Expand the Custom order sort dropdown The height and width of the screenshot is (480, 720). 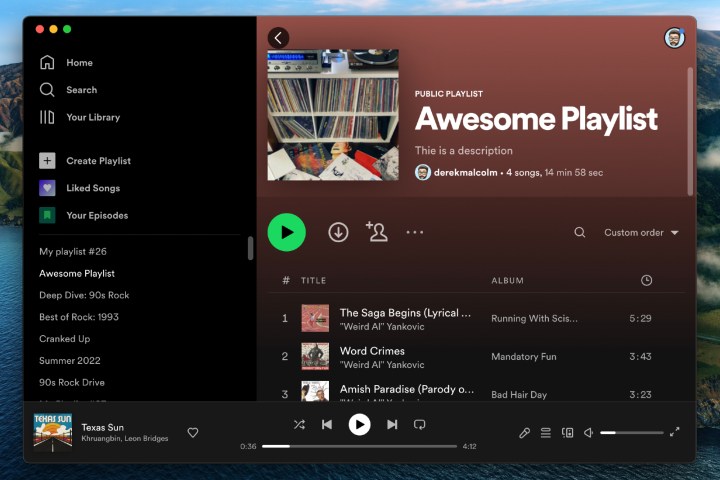641,232
